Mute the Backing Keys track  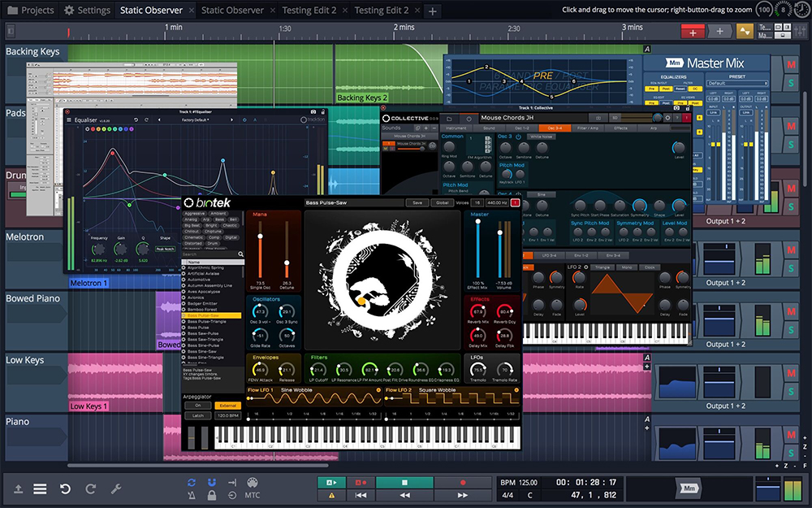(791, 65)
